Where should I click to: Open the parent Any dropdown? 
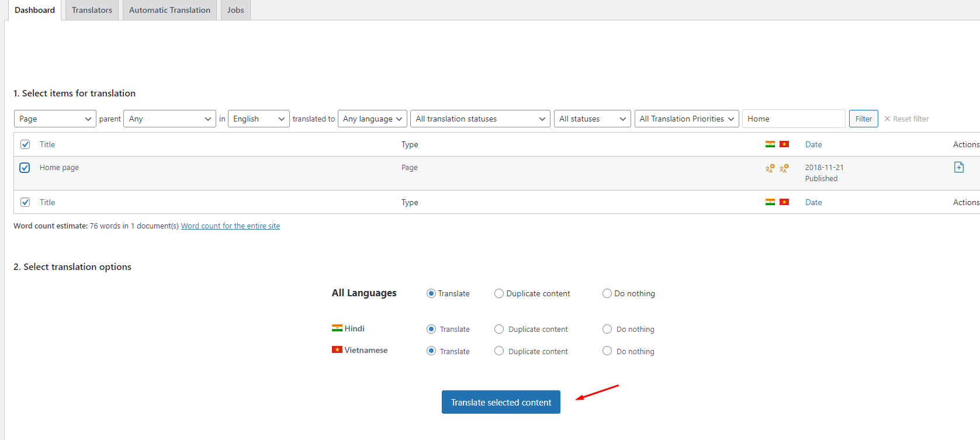point(169,119)
